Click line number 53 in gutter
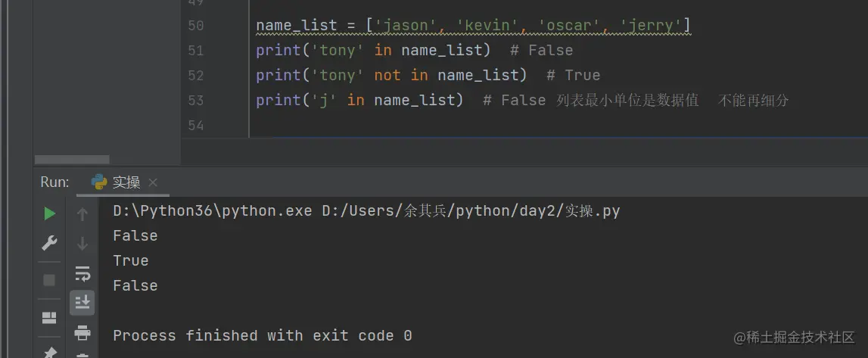 pos(195,101)
